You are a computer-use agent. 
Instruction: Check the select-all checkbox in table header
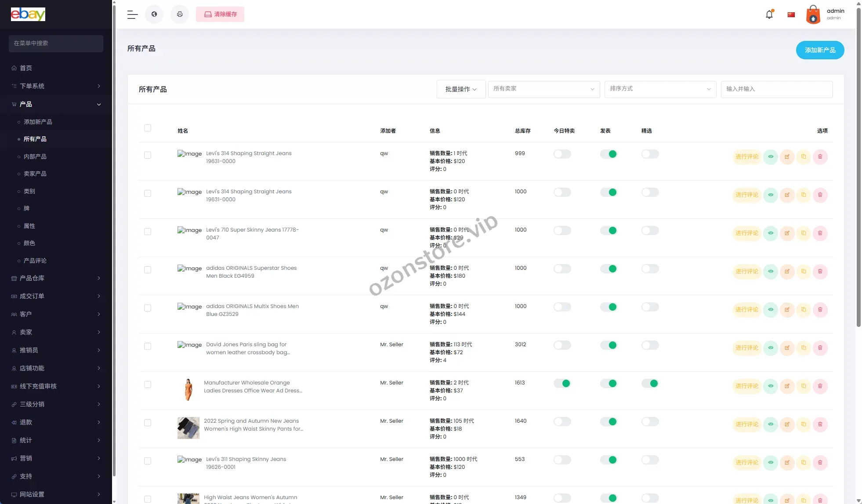(x=148, y=128)
